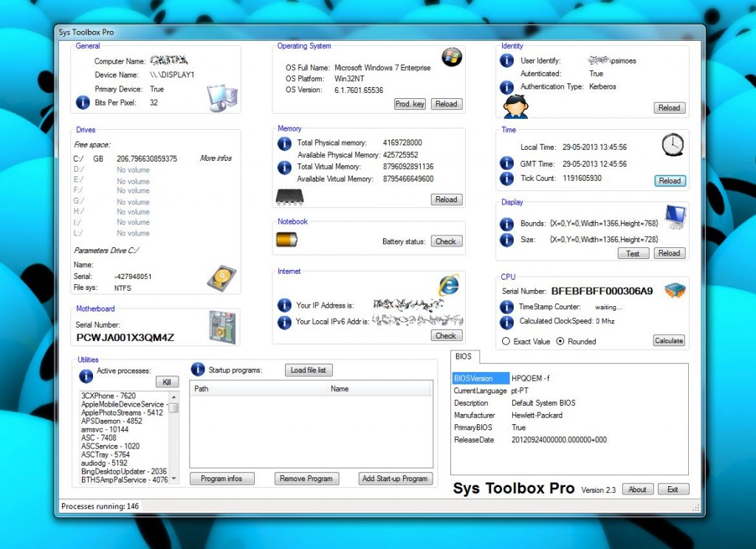Click the user avatar icon in Identity
Image resolution: width=756 pixels, height=549 pixels.
(x=515, y=106)
